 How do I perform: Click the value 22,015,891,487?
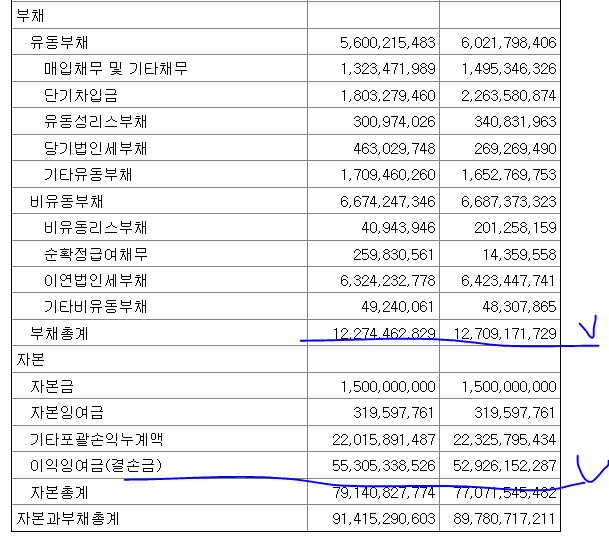tap(383, 440)
